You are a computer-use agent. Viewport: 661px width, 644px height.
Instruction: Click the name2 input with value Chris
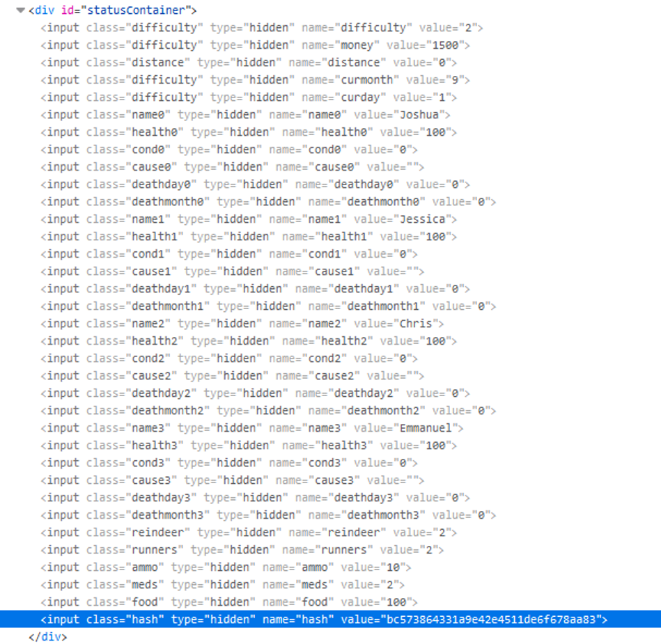click(x=242, y=324)
